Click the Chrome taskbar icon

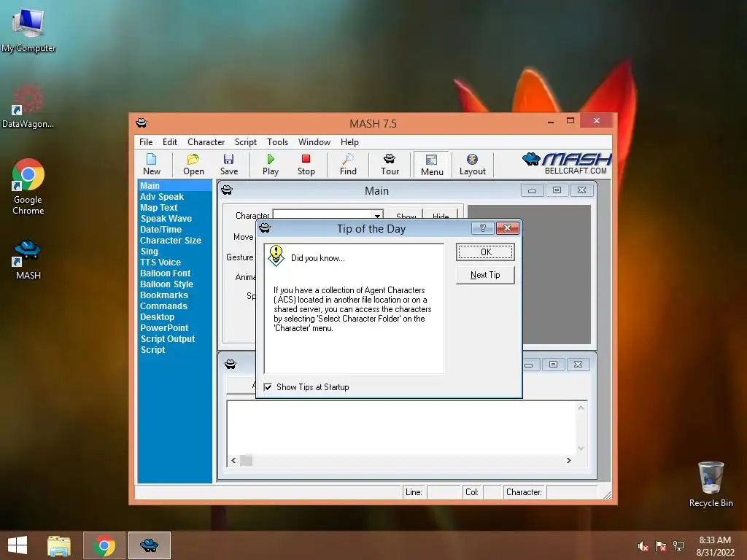click(x=104, y=545)
